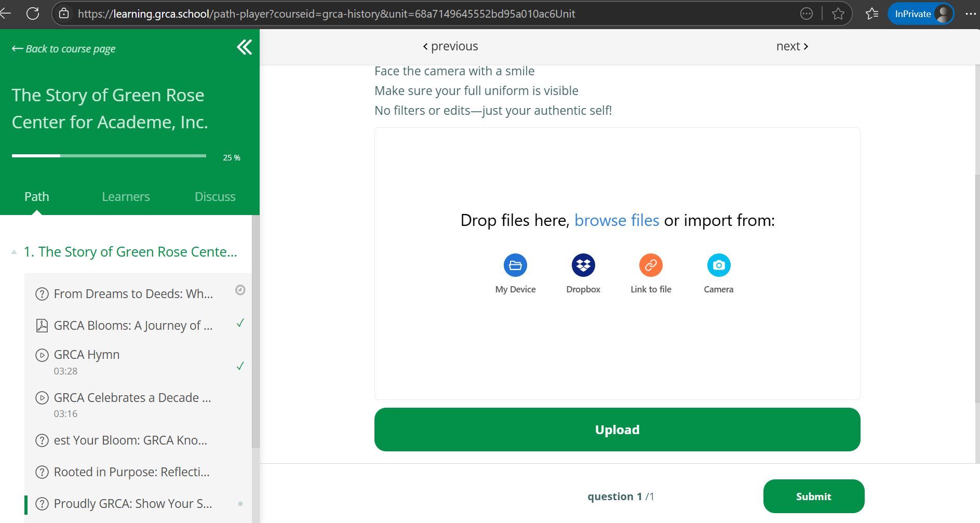Collapse sidebar with double chevron icon

[x=244, y=47]
